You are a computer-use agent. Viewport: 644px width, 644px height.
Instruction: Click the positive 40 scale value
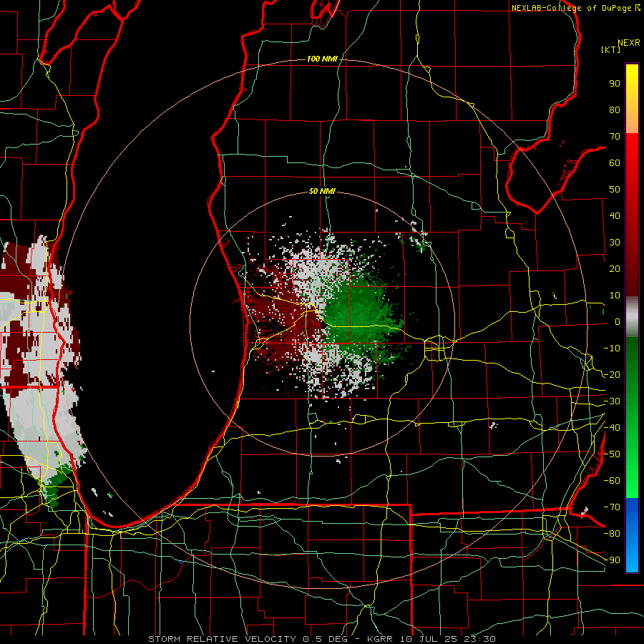coord(615,216)
